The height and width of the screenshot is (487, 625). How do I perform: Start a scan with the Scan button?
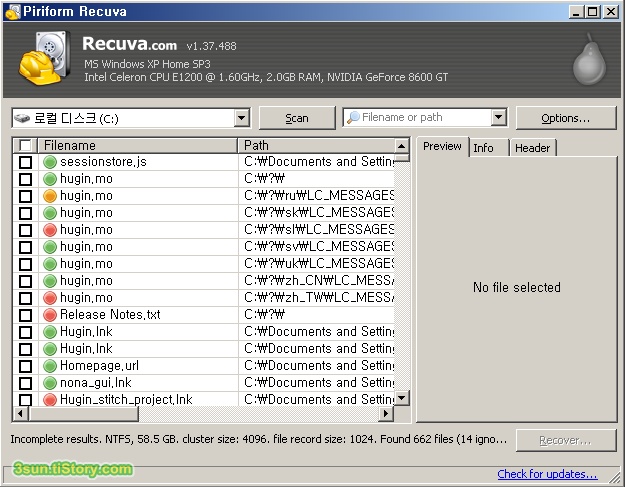(297, 118)
